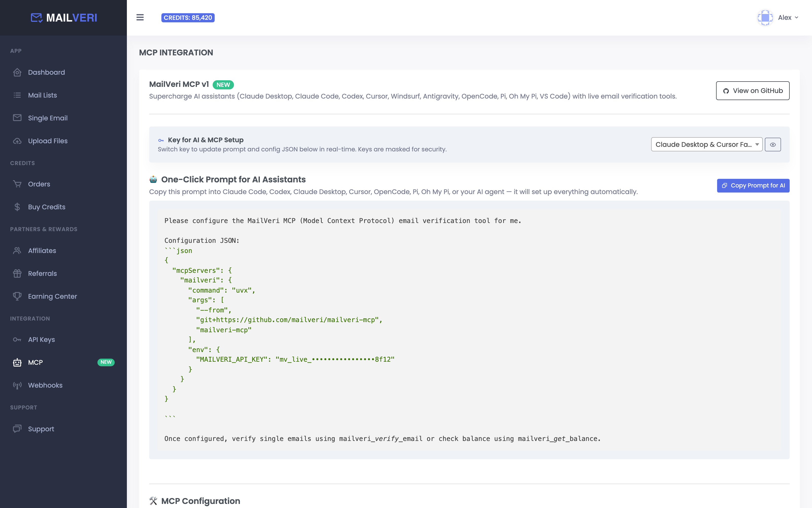Click the MCP Configuration heading
Viewport: 812px width, 508px height.
201,501
